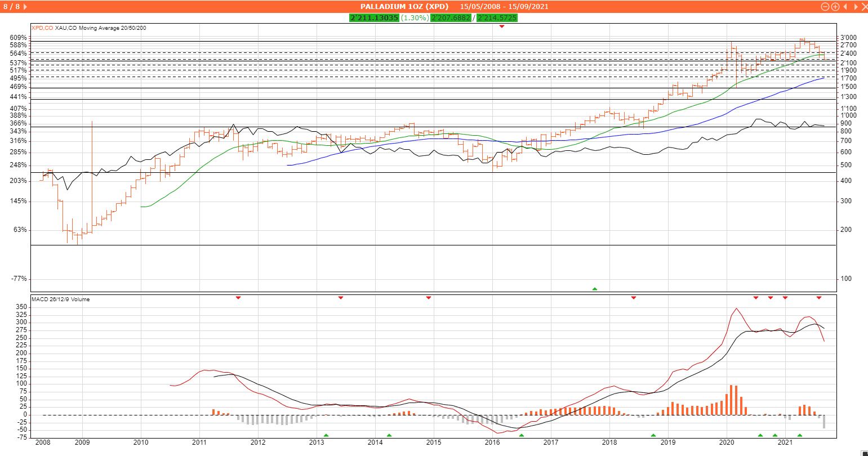The width and height of the screenshot is (868, 456).
Task: Click the first red marker in MACD panel near 2011
Action: pyautogui.click(x=238, y=297)
